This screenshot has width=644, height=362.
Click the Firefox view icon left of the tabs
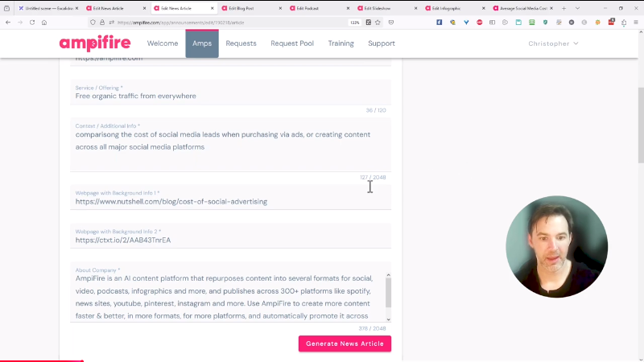point(7,8)
